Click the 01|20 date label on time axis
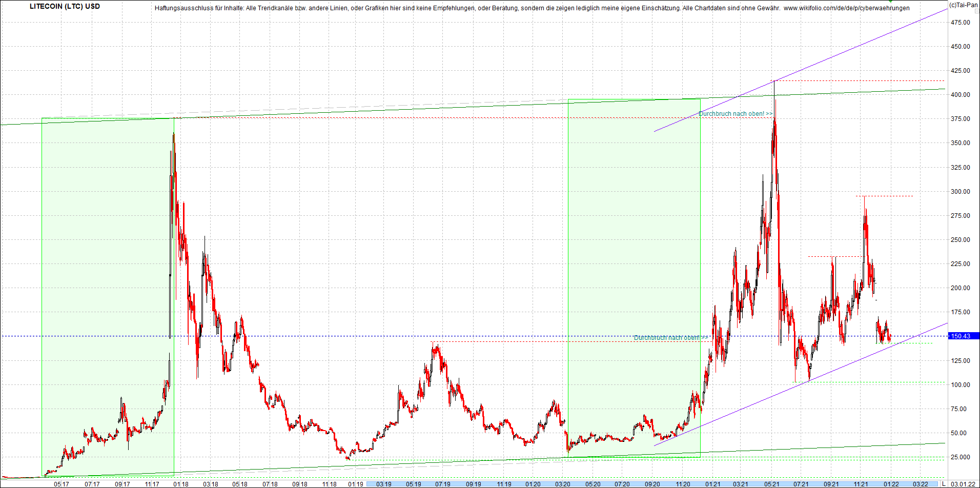The image size is (980, 488). pyautogui.click(x=533, y=484)
